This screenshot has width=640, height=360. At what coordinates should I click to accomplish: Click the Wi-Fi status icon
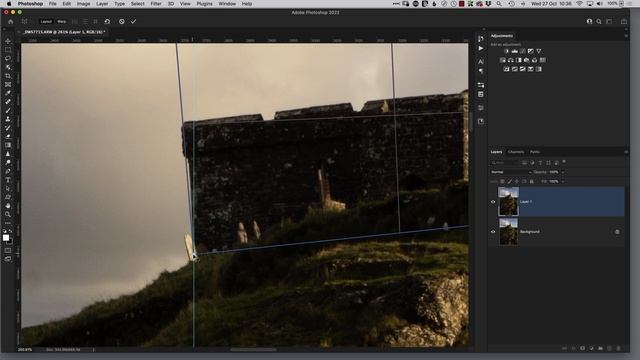coord(579,4)
